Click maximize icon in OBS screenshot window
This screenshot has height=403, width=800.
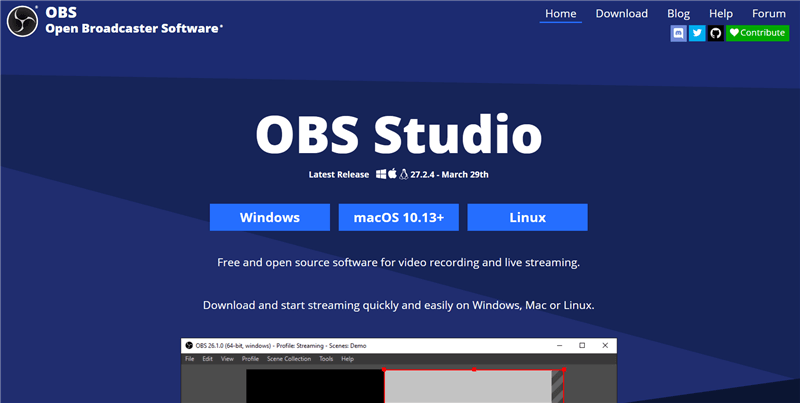[582, 345]
